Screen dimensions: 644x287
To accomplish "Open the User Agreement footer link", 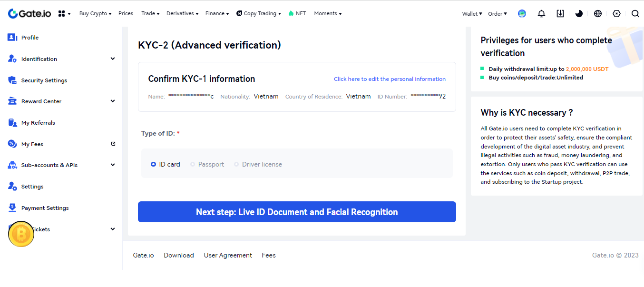I will tap(228, 255).
